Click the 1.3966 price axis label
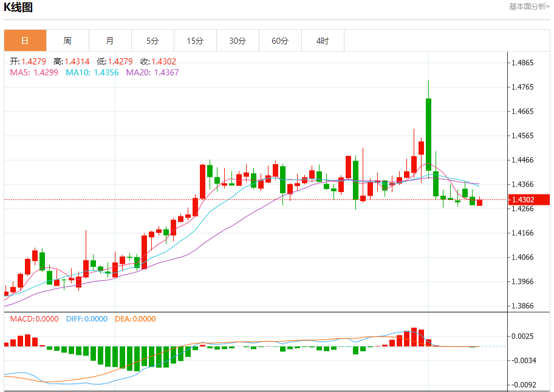Viewport: 554px width, 392px height. point(522,282)
